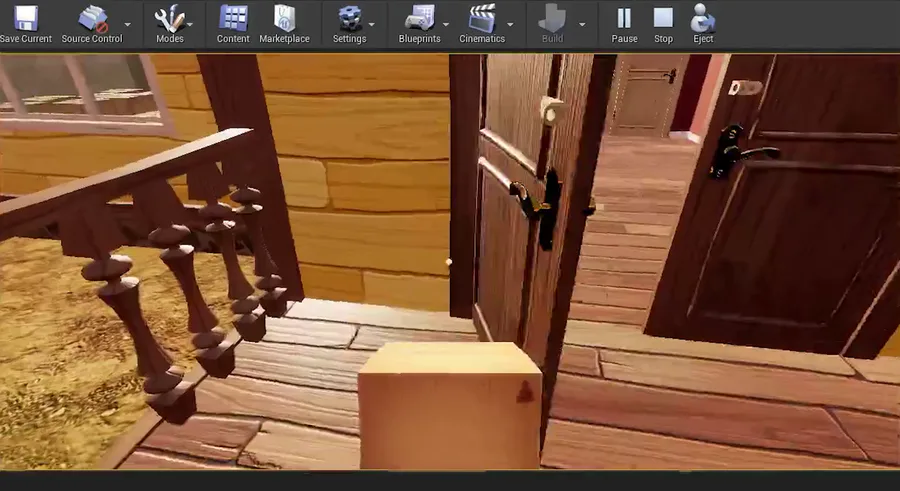
Task: Click the cardboard box in the viewport
Action: pyautogui.click(x=450, y=405)
